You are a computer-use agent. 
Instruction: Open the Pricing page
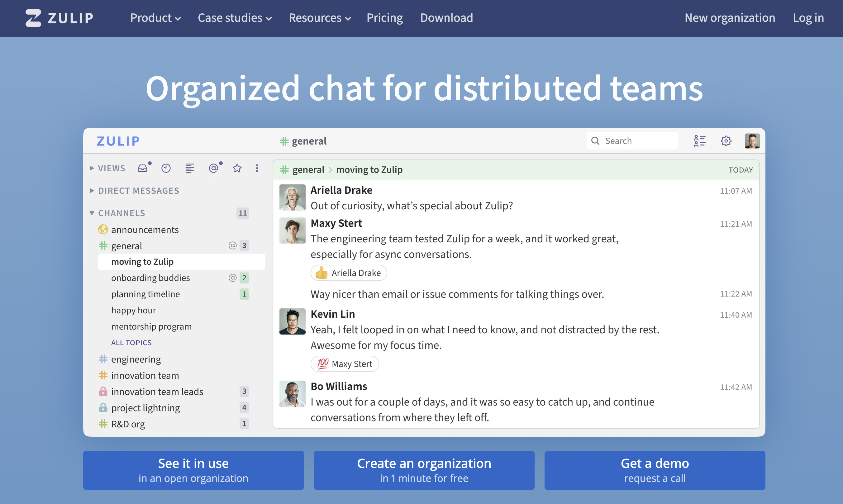pos(384,18)
